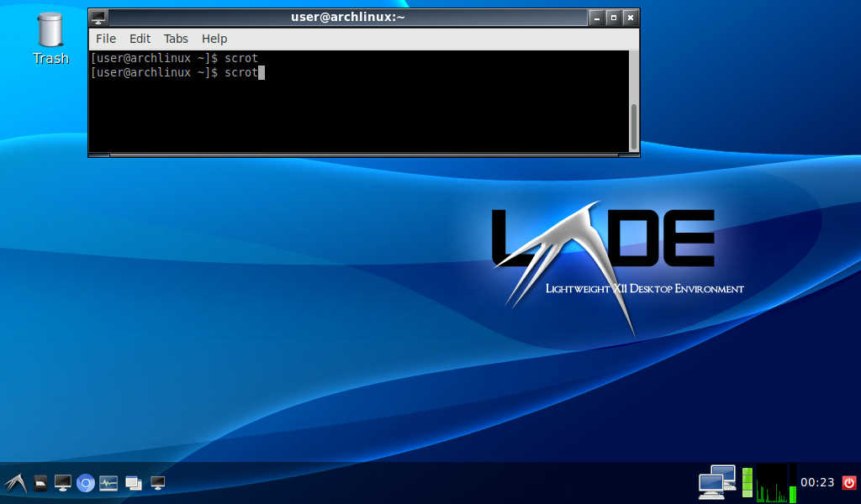Viewport: 861px width, 504px height.
Task: Open the Chromium browser launcher
Action: pos(85,483)
